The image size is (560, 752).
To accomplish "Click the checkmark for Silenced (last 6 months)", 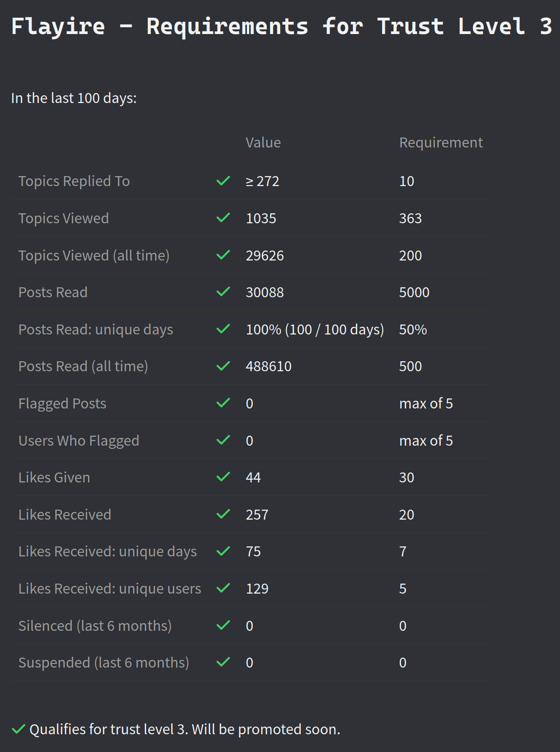I will click(223, 625).
